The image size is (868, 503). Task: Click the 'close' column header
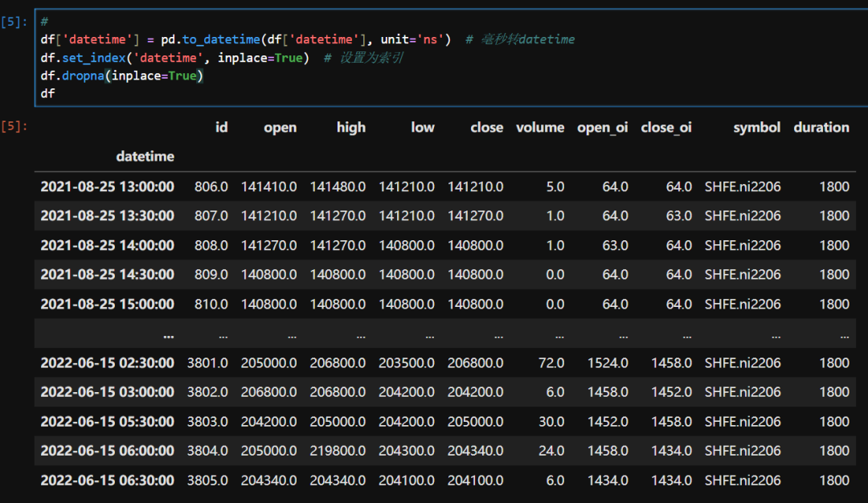[486, 127]
